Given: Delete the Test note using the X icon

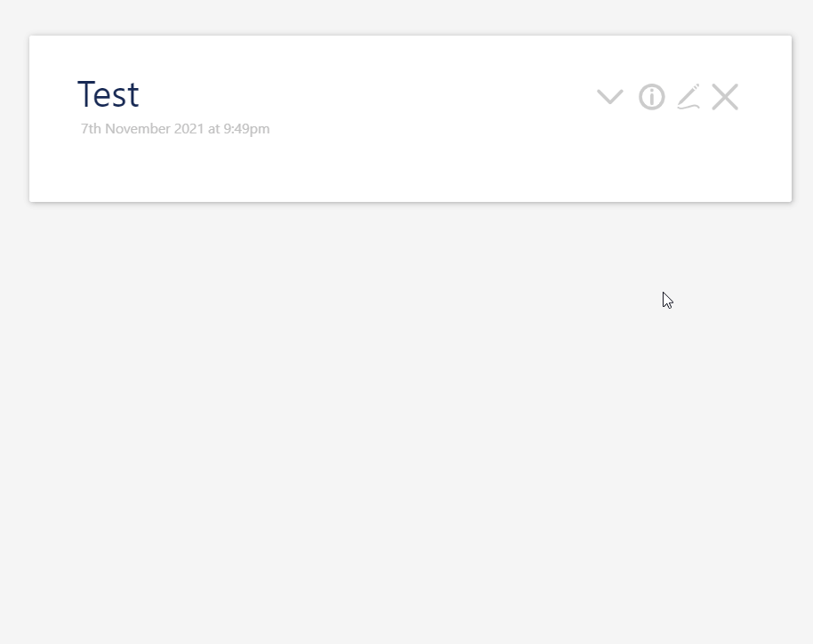Looking at the screenshot, I should pyautogui.click(x=725, y=97).
